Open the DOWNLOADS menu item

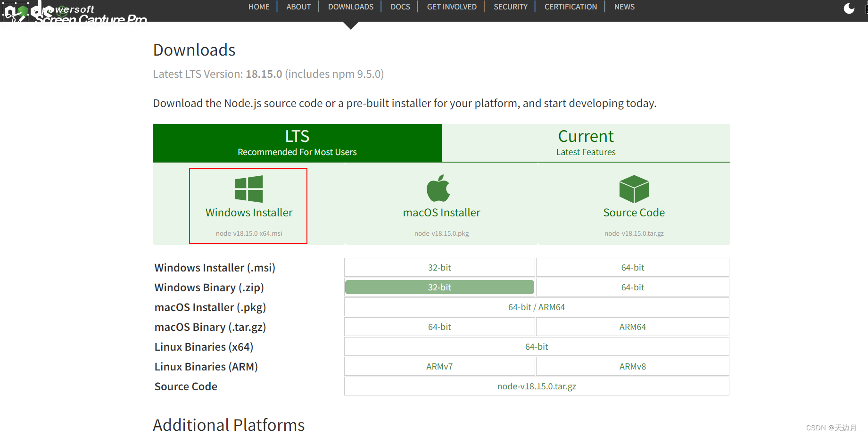(x=351, y=7)
